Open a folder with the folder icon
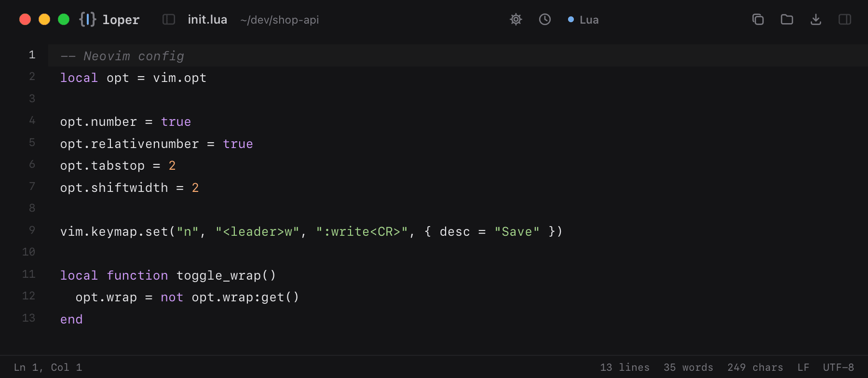868x378 pixels. tap(787, 19)
